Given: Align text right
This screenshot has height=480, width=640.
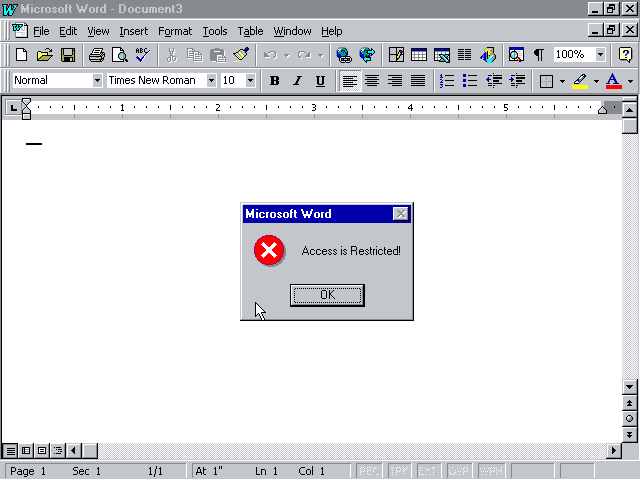Looking at the screenshot, I should pos(395,81).
